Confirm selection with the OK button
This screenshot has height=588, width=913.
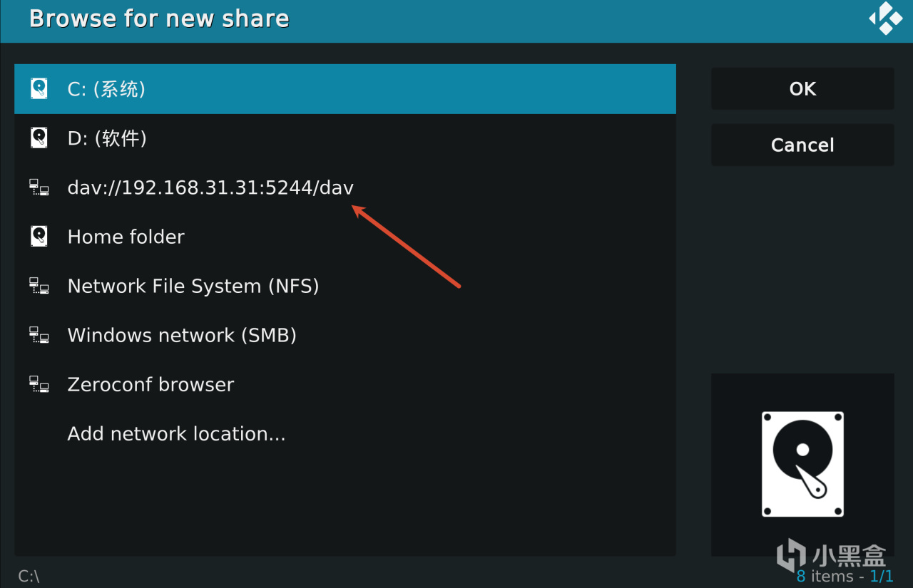pyautogui.click(x=802, y=88)
